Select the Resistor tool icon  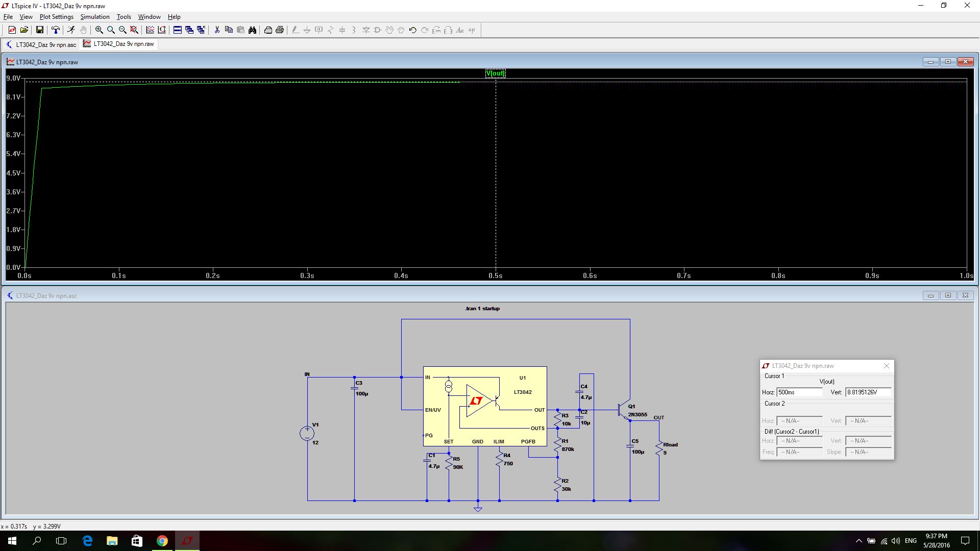pyautogui.click(x=330, y=30)
